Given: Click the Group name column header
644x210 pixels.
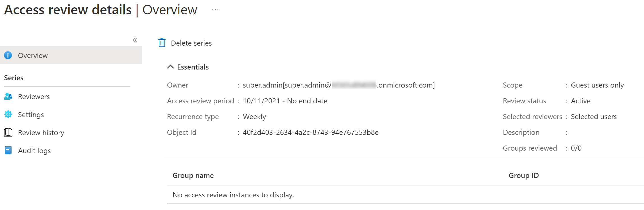Looking at the screenshot, I should tap(193, 175).
